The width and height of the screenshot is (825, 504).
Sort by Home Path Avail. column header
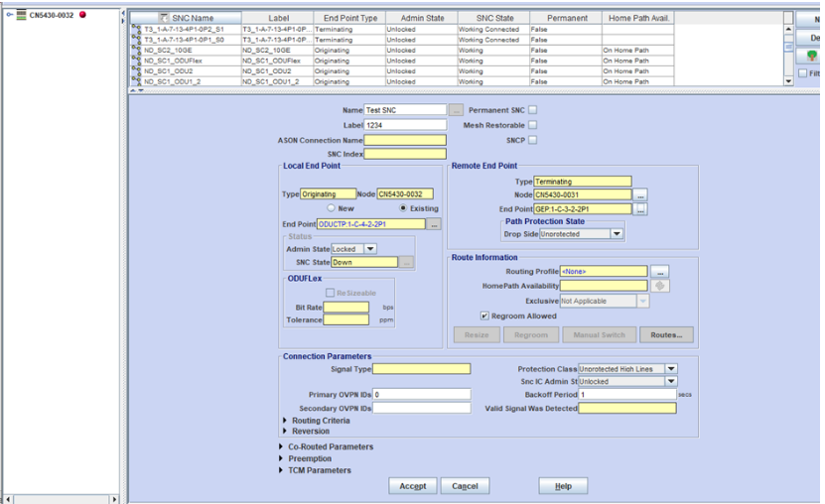point(638,18)
